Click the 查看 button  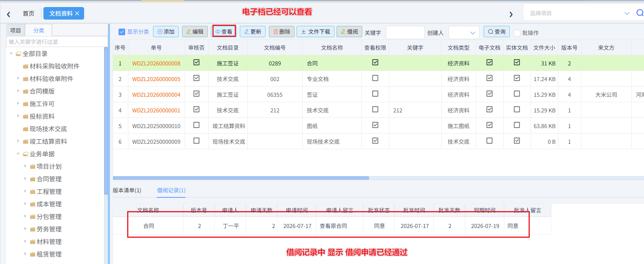point(224,32)
